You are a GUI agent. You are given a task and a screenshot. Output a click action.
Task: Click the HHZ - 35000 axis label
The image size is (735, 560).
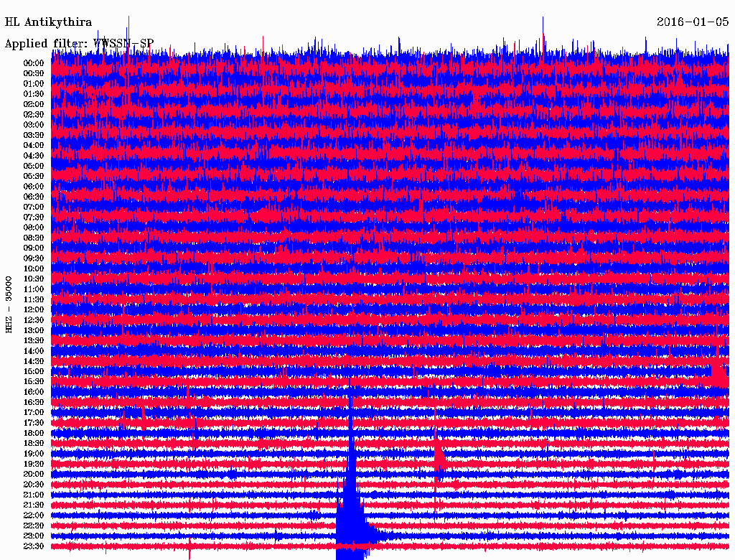[x=9, y=304]
